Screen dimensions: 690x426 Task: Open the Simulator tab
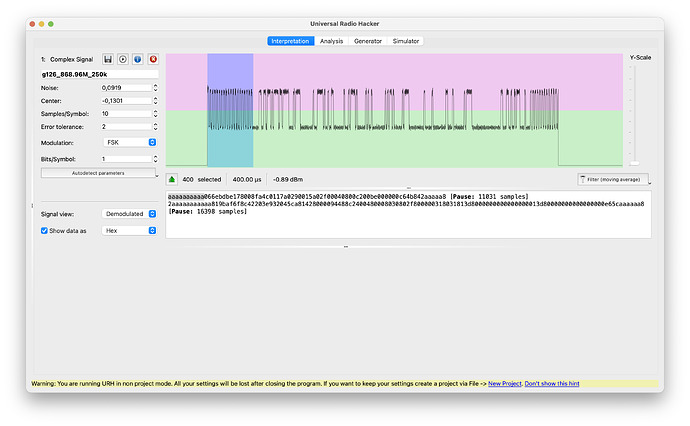406,41
